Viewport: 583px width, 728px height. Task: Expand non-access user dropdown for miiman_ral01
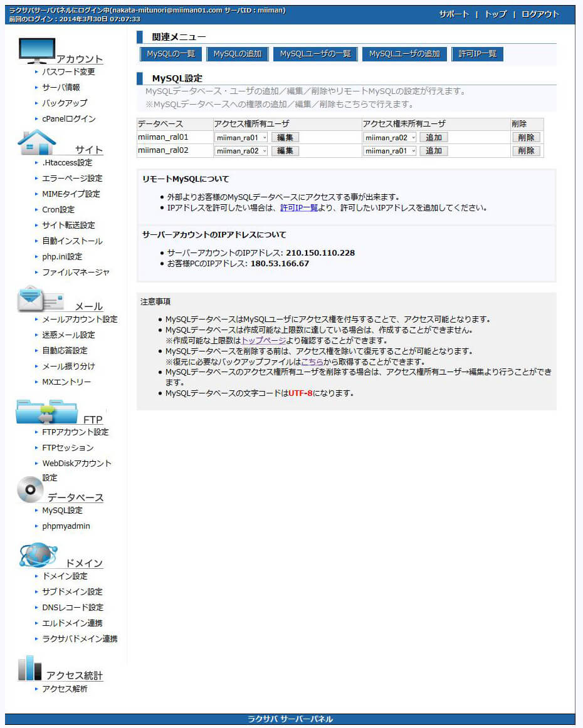pyautogui.click(x=390, y=137)
